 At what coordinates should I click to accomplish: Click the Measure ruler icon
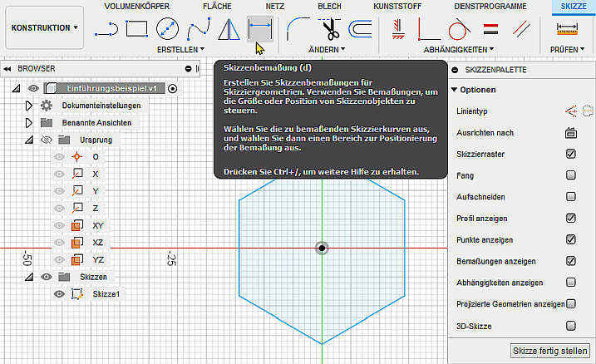pos(568,30)
